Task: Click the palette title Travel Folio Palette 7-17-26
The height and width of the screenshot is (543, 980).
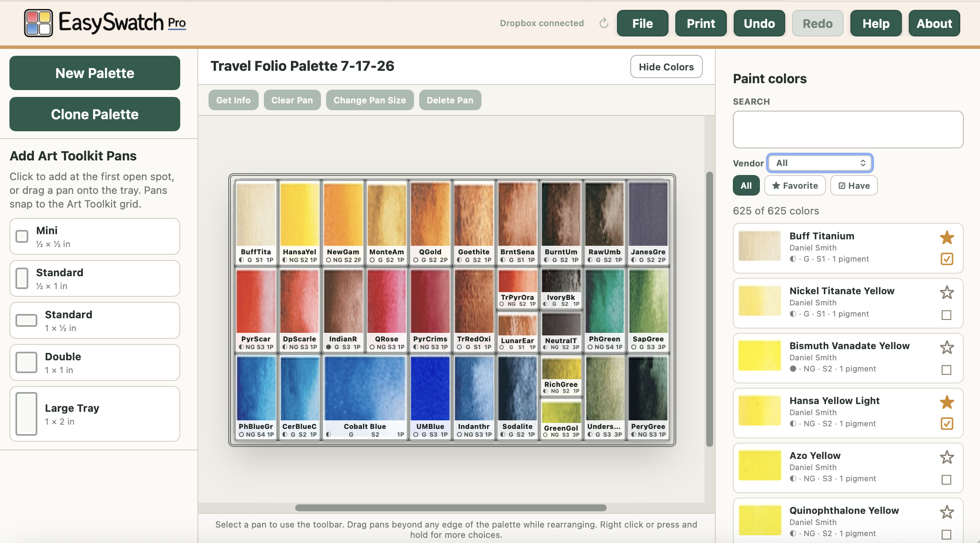Action: tap(302, 66)
